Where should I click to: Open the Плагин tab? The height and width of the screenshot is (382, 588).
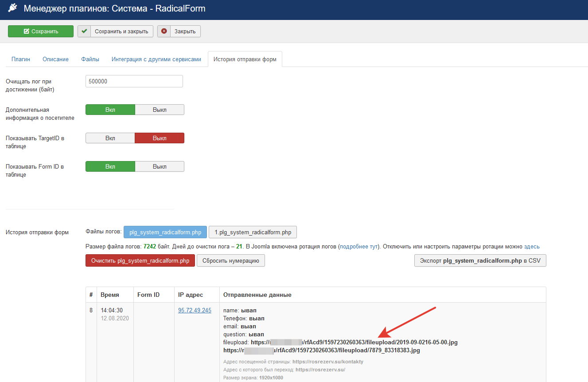click(x=21, y=59)
